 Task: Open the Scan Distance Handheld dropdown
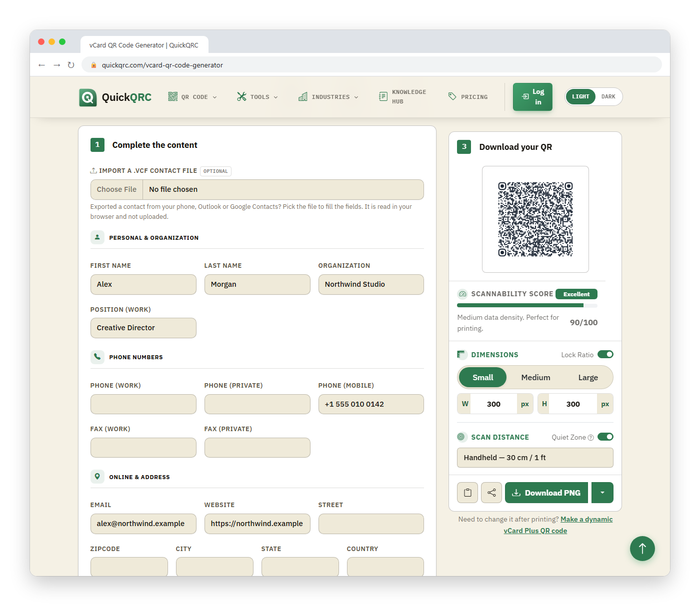(535, 458)
